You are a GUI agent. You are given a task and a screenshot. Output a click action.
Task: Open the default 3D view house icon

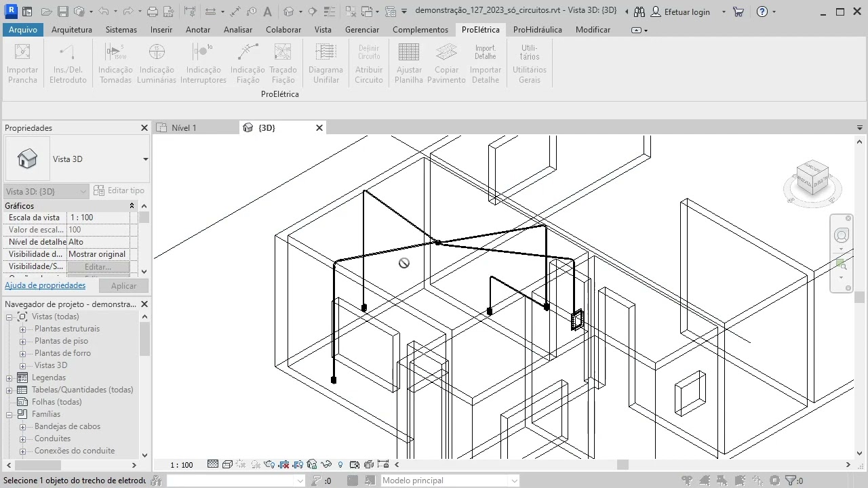coord(289,12)
